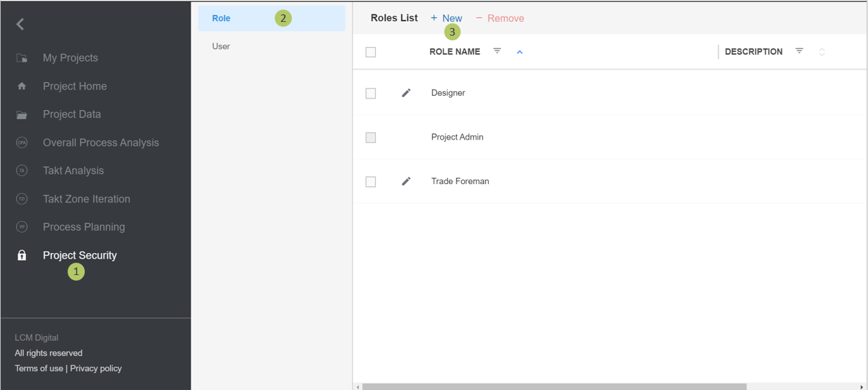Check the Trade Foreman role checkbox

coord(370,182)
